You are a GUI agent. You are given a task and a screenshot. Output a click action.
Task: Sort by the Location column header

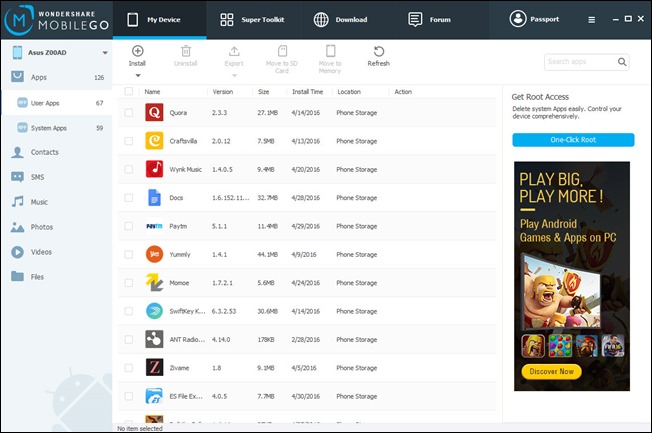[349, 92]
